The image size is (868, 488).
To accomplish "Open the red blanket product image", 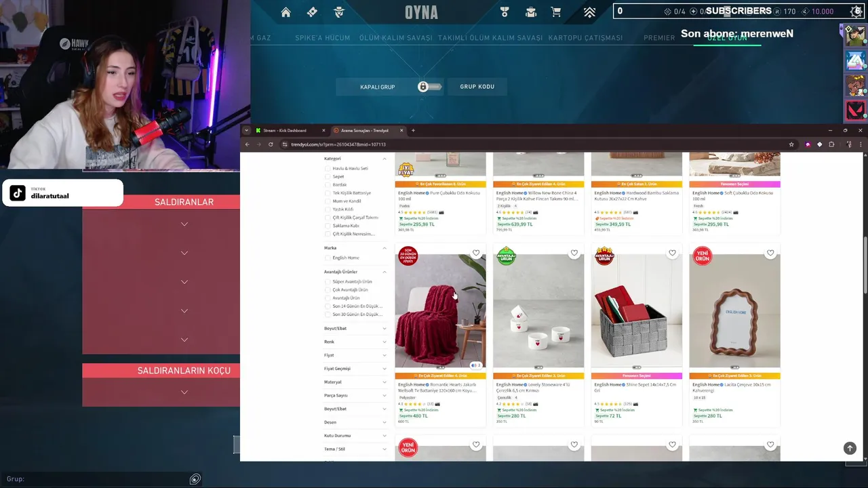I will point(440,311).
